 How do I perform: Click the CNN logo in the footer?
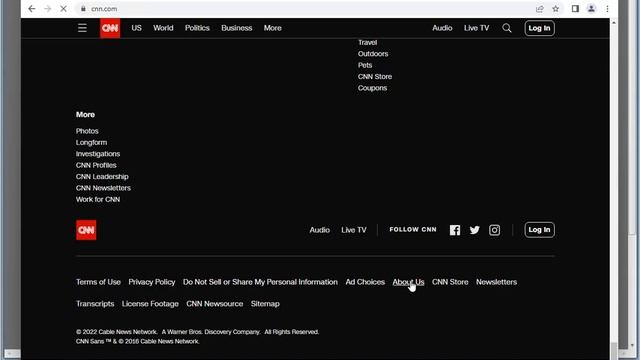[86, 230]
